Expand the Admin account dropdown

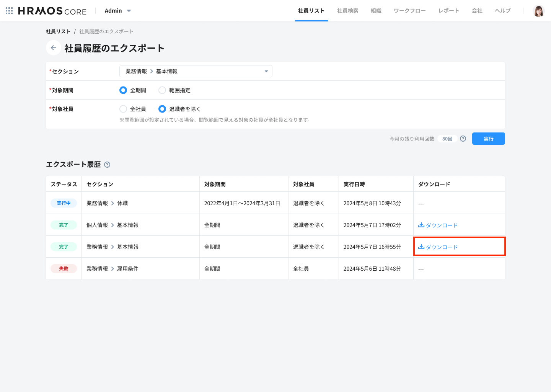pos(118,11)
